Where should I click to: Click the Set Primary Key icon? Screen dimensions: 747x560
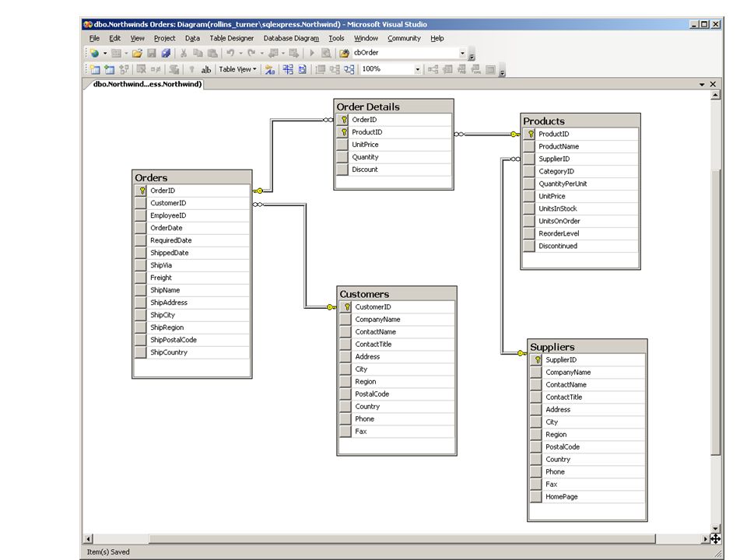(191, 69)
